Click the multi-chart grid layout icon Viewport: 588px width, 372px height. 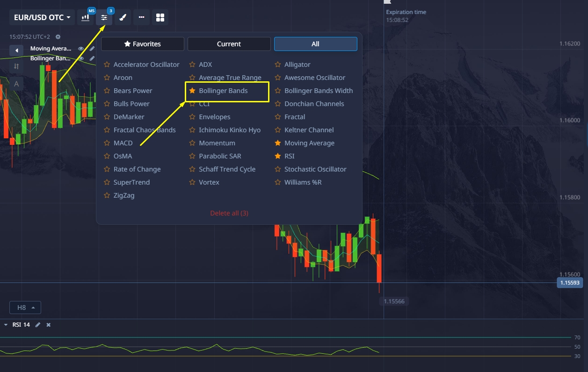tap(160, 18)
